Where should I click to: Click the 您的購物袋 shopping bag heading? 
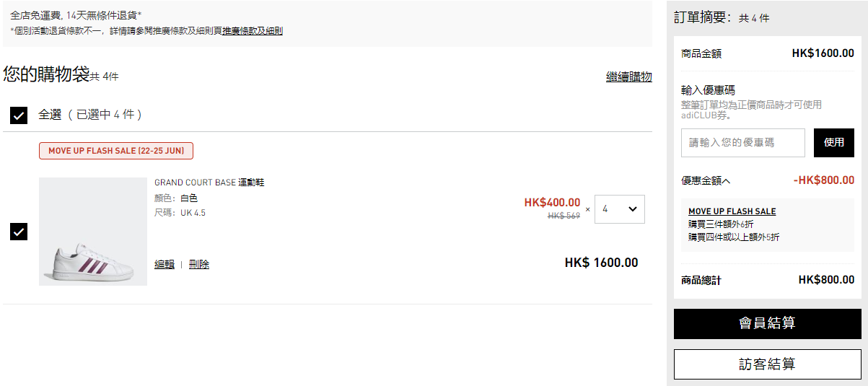pyautogui.click(x=46, y=74)
